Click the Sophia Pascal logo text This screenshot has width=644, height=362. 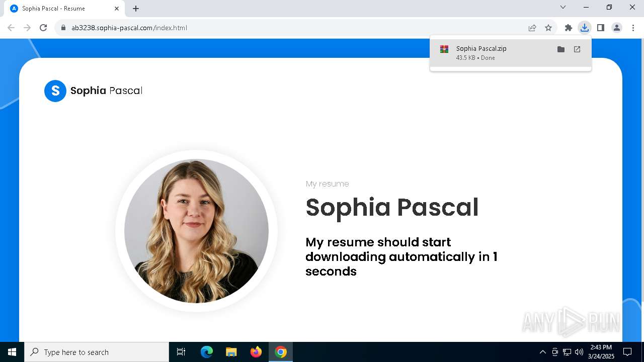pyautogui.click(x=106, y=91)
